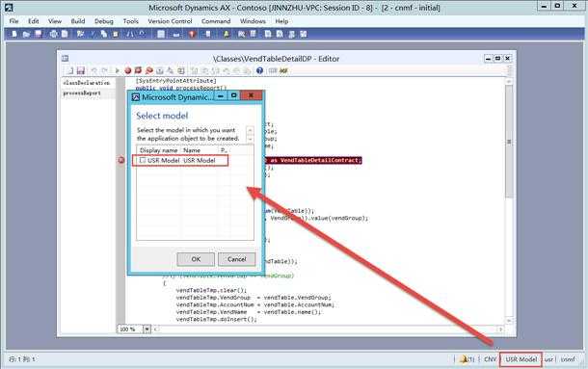
Task: Click the red Toggle breakpoint circle icon
Action: pos(128,70)
